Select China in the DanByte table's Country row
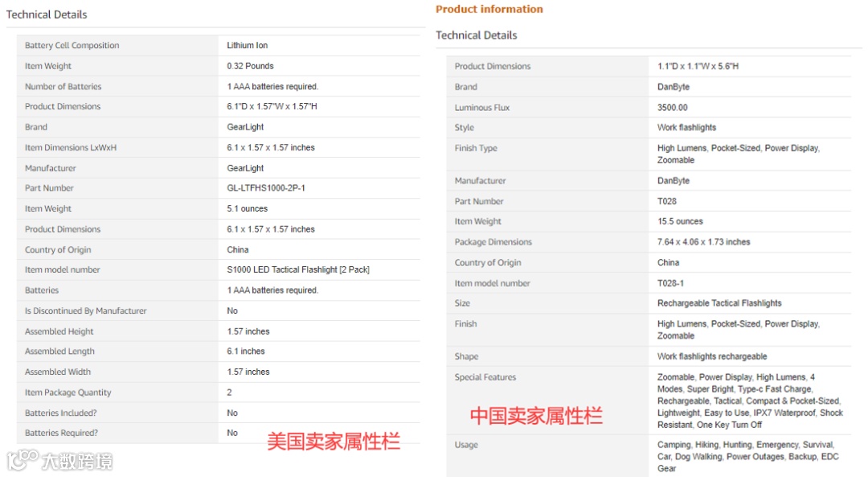Screen dimensions: 868x477 (668, 262)
